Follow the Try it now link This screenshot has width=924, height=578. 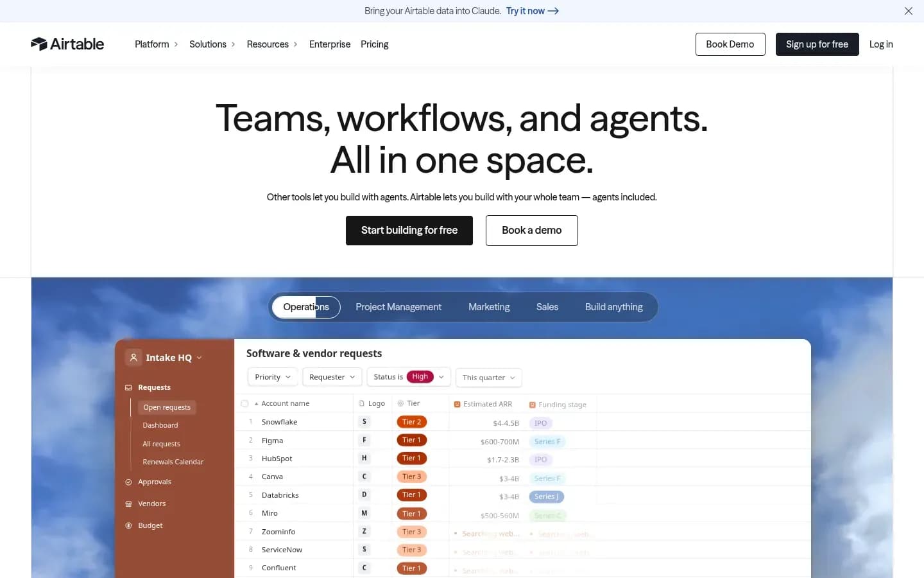pos(532,11)
